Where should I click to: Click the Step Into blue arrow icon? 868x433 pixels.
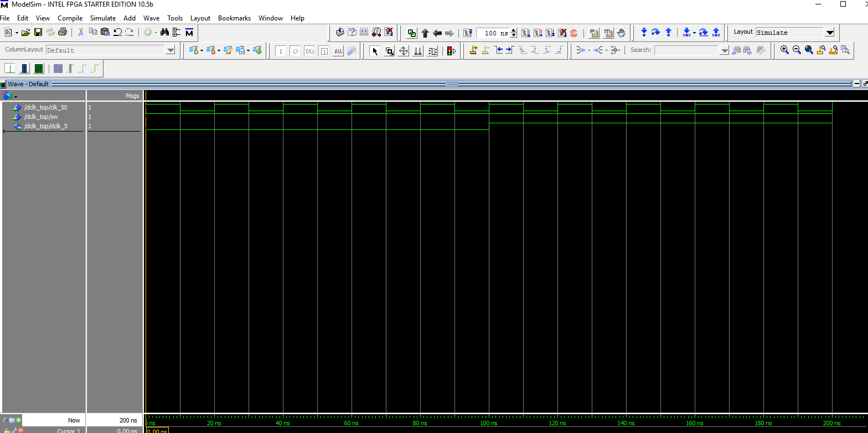tap(644, 33)
